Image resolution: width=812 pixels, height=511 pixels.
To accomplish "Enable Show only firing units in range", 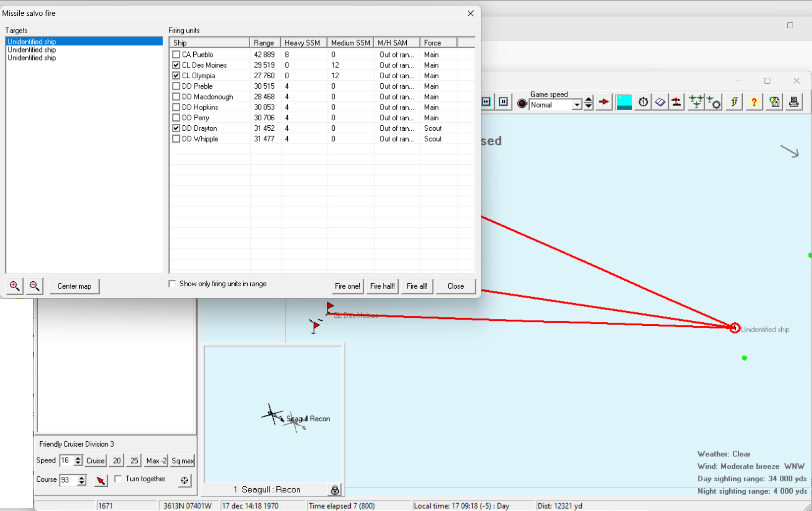I will click(x=172, y=284).
